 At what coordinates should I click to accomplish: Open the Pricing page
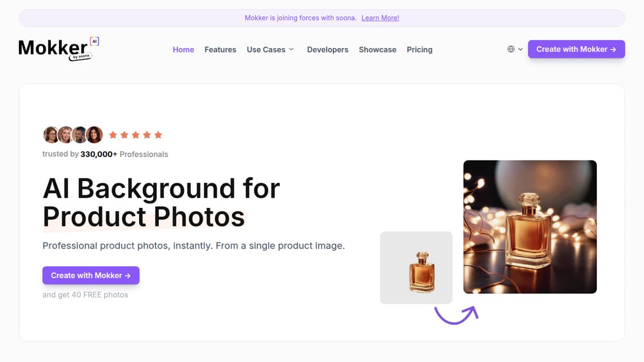pyautogui.click(x=420, y=49)
